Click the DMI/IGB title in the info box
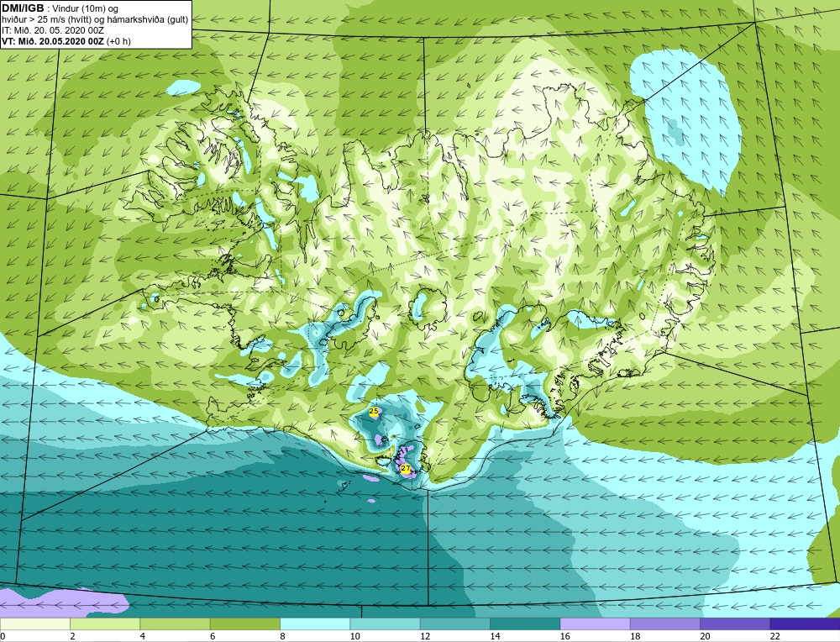 tap(23, 8)
